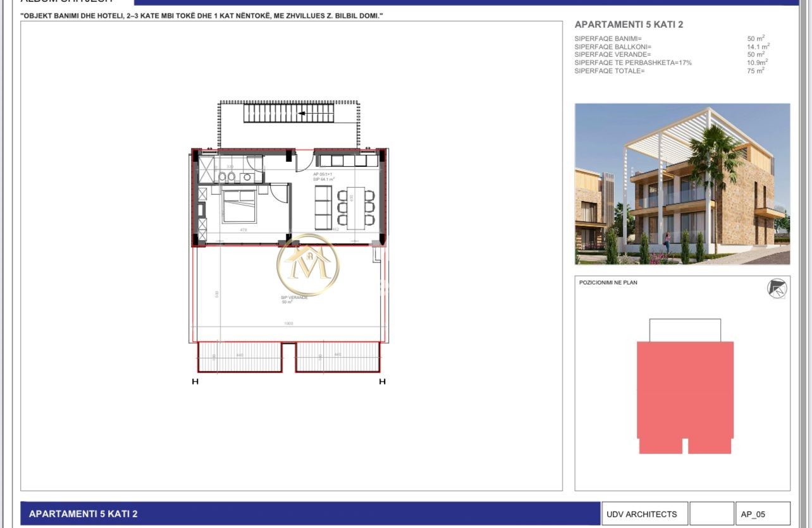812x528 pixels.
Task: Select the 50 m² value for SIPERFAQE VERANDE
Action: pyautogui.click(x=756, y=54)
